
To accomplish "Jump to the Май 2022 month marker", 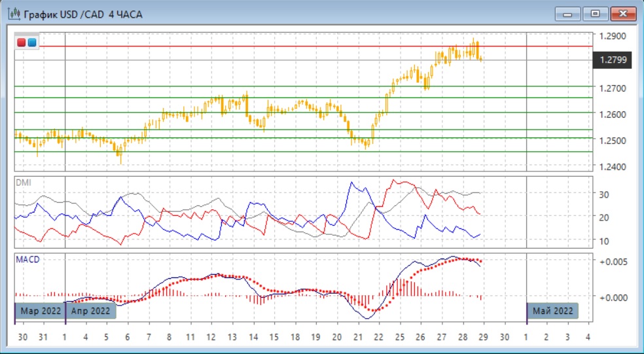I will (553, 311).
